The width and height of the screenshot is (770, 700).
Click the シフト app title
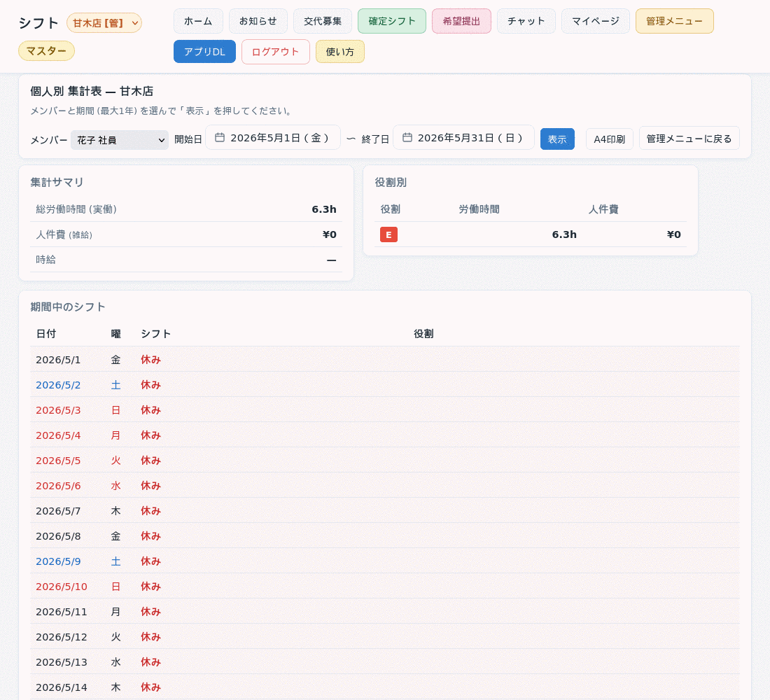[38, 23]
